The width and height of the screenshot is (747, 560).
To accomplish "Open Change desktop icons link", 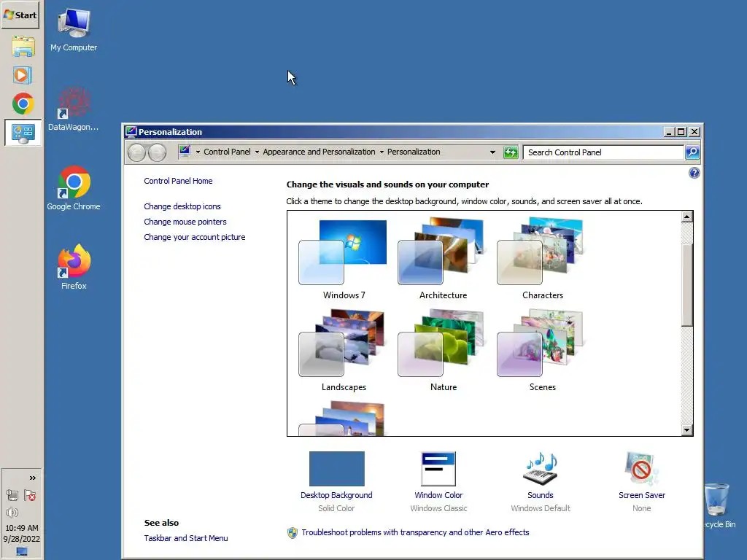I will 182,206.
